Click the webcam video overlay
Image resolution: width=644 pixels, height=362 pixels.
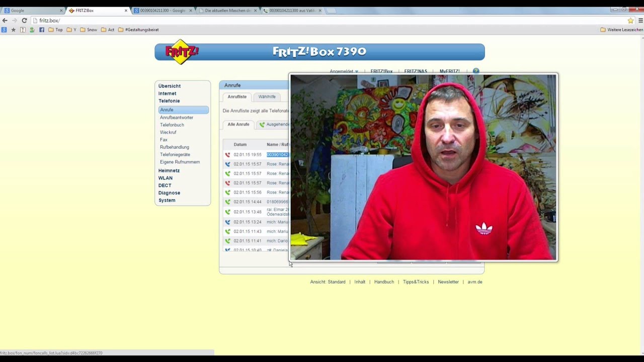click(x=424, y=167)
